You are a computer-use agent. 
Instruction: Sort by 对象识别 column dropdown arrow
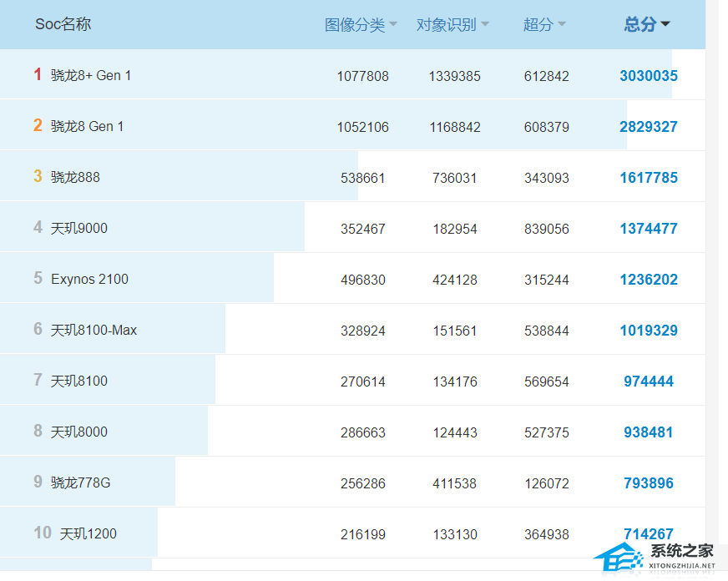(485, 23)
